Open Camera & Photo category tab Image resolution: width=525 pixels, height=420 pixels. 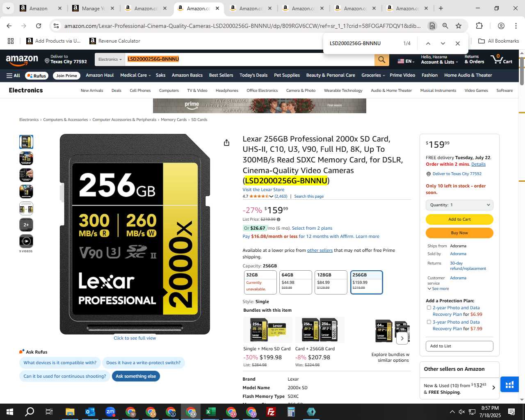point(301,91)
